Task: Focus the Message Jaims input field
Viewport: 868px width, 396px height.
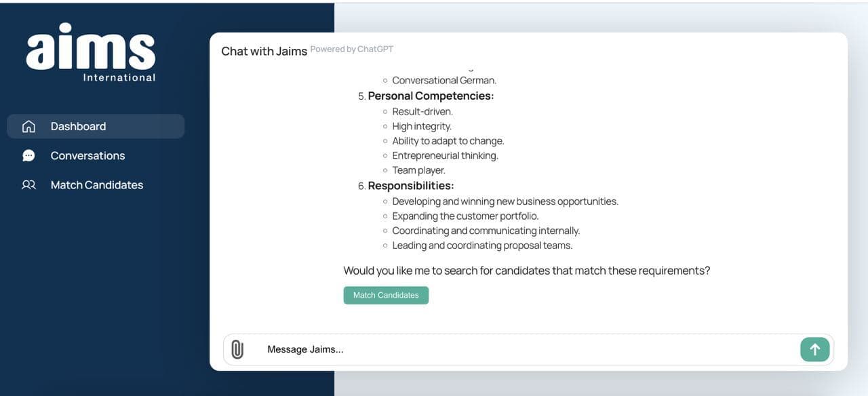Action: tap(522, 349)
